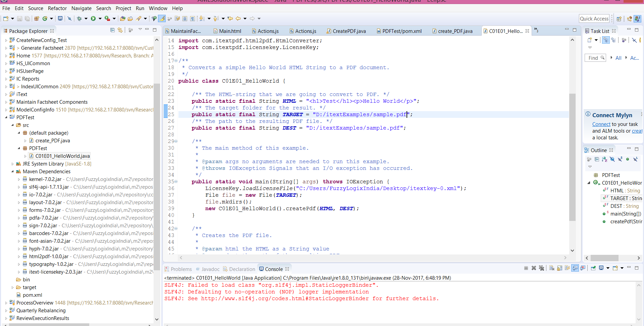
Task: Click New Task icon in Task List
Action: pos(589,40)
